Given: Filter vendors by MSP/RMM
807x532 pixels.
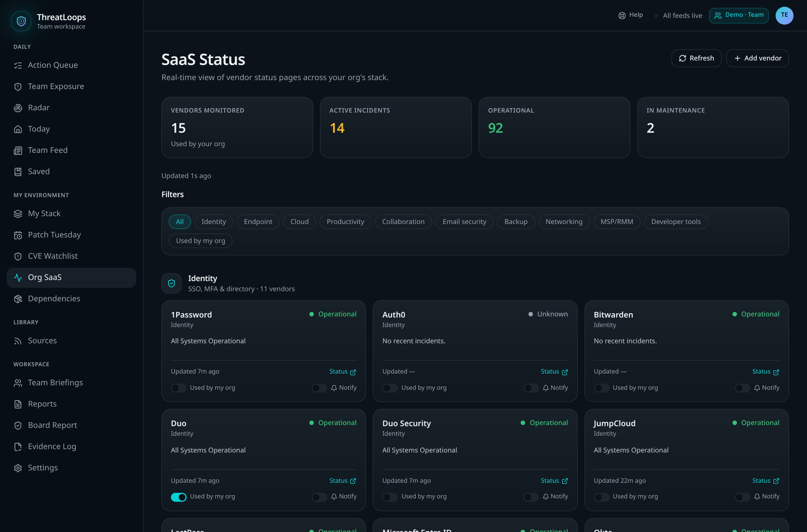Looking at the screenshot, I should click(617, 222).
